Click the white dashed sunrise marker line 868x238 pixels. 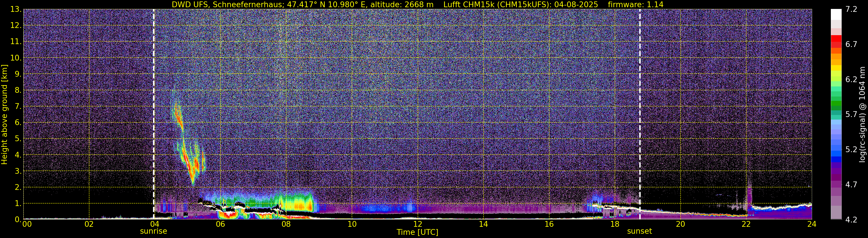(154, 114)
